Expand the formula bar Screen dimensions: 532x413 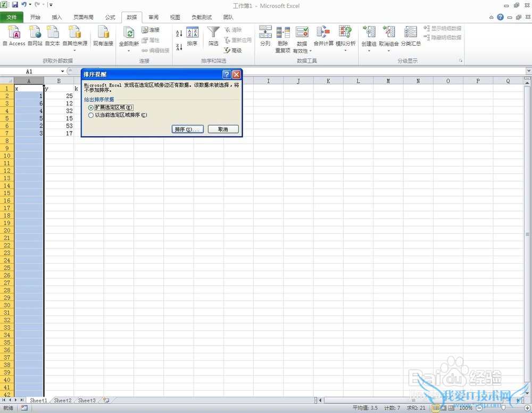pyautogui.click(x=528, y=71)
